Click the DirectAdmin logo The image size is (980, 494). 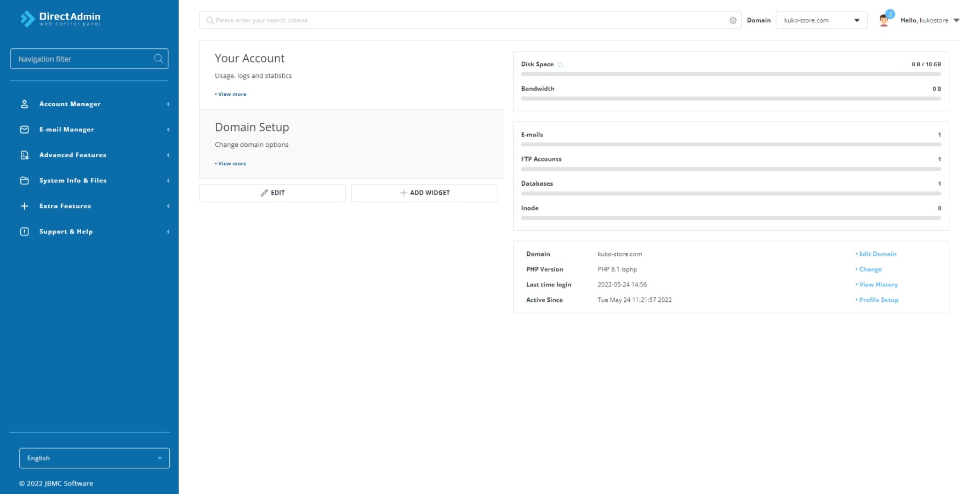tap(60, 19)
